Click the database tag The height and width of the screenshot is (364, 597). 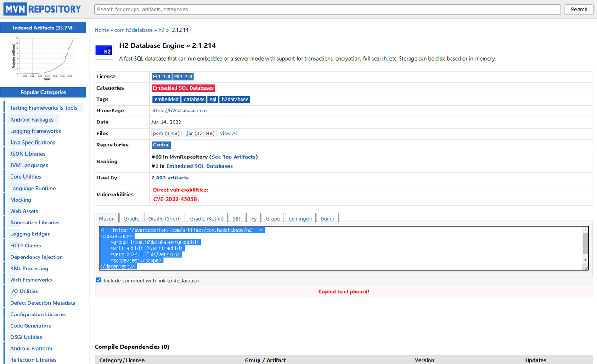[x=194, y=99]
